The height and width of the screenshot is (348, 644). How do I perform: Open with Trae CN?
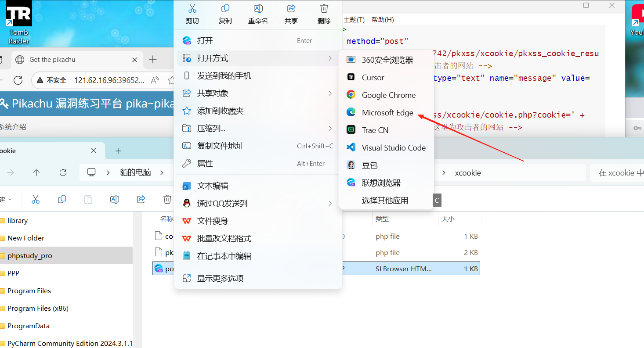(x=386, y=130)
